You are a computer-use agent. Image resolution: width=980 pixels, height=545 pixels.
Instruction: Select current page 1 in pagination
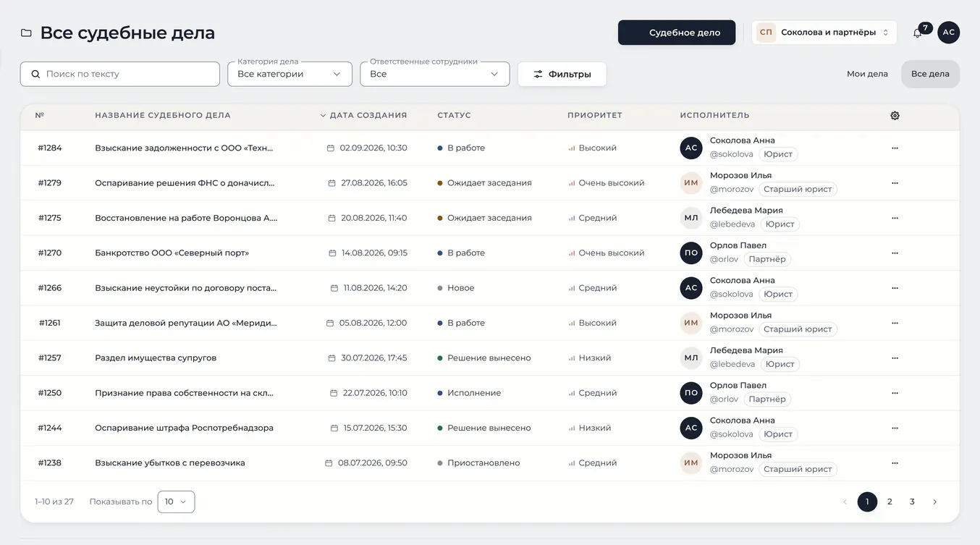867,502
